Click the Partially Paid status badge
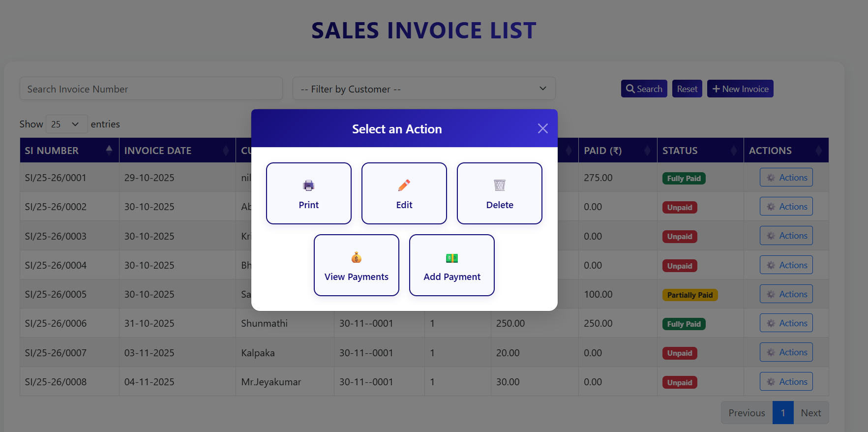The image size is (868, 432). (x=690, y=295)
